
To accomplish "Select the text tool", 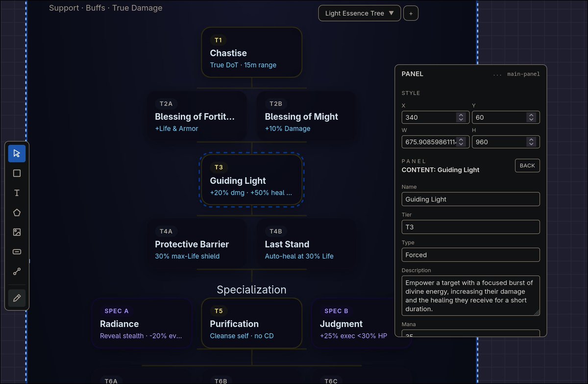I will (17, 193).
